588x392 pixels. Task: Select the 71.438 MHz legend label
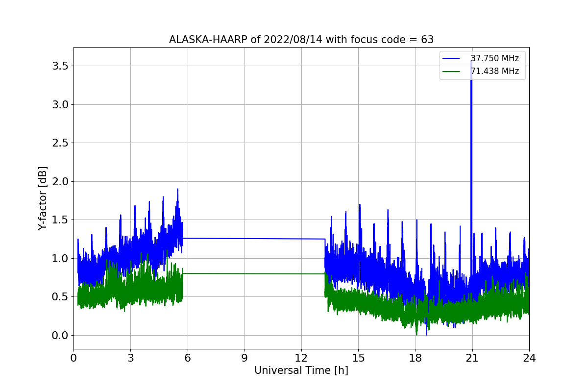pos(495,72)
